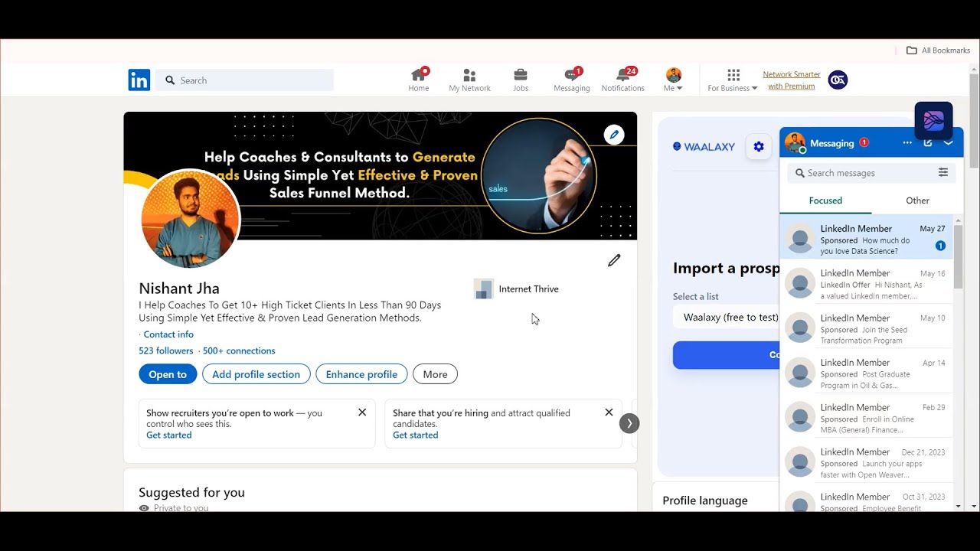This screenshot has height=551, width=980.
Task: Go to LinkedIn home via the logo
Action: [139, 80]
